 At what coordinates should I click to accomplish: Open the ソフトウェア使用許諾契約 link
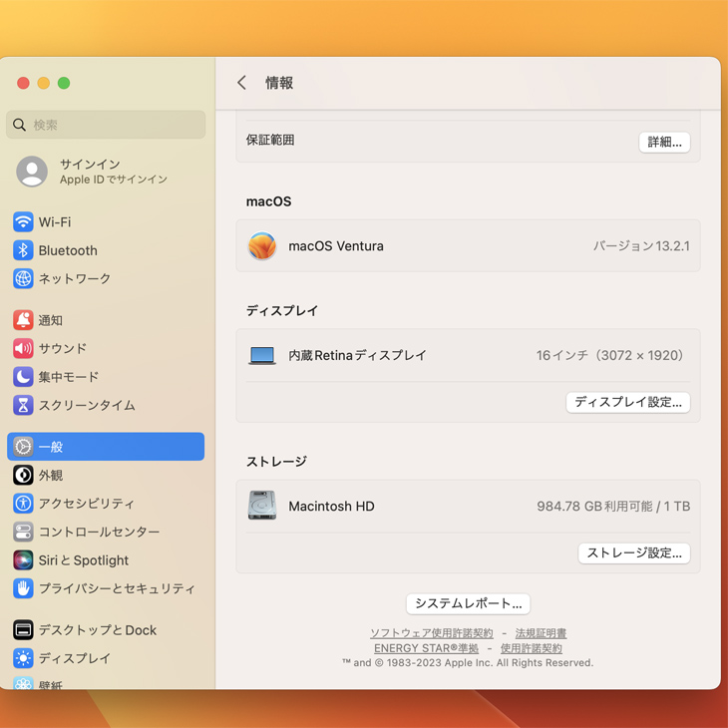[x=431, y=633]
